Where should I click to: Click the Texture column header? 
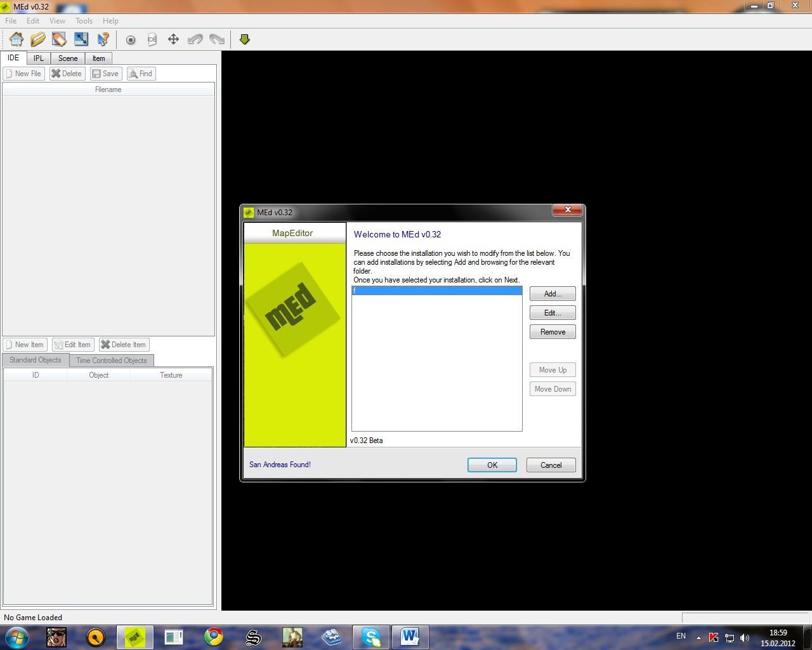[x=171, y=375]
